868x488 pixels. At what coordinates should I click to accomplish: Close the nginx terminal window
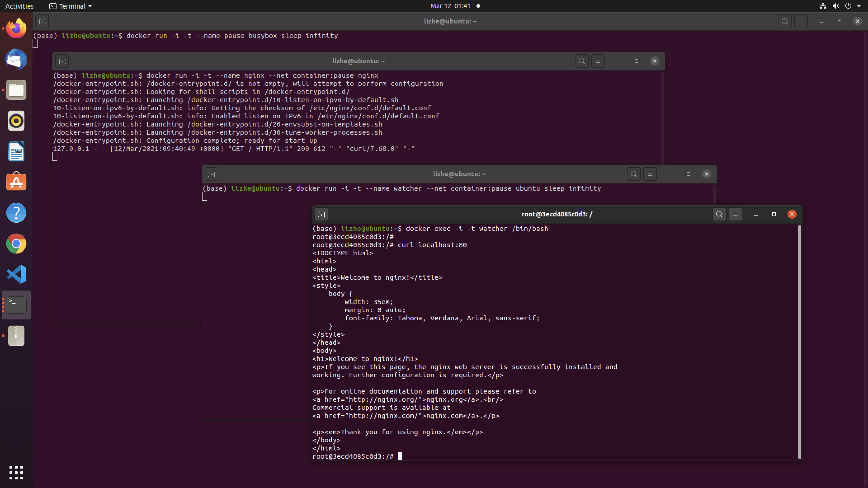pos(655,61)
